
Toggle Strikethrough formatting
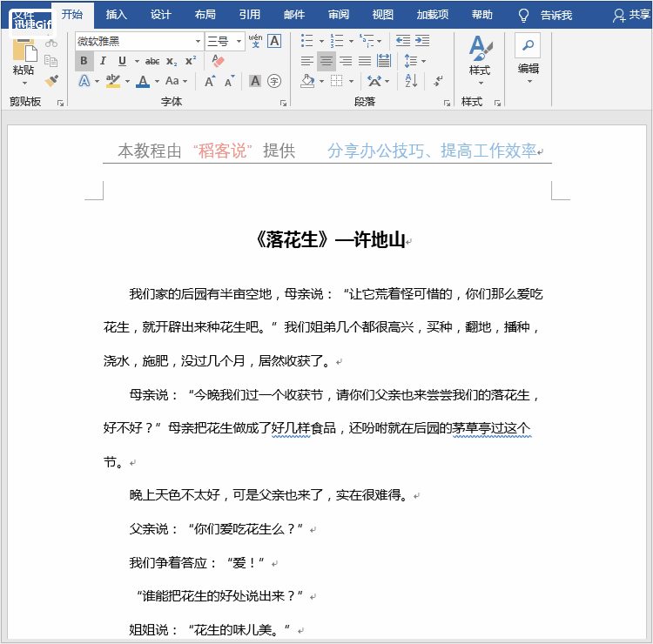(x=152, y=61)
